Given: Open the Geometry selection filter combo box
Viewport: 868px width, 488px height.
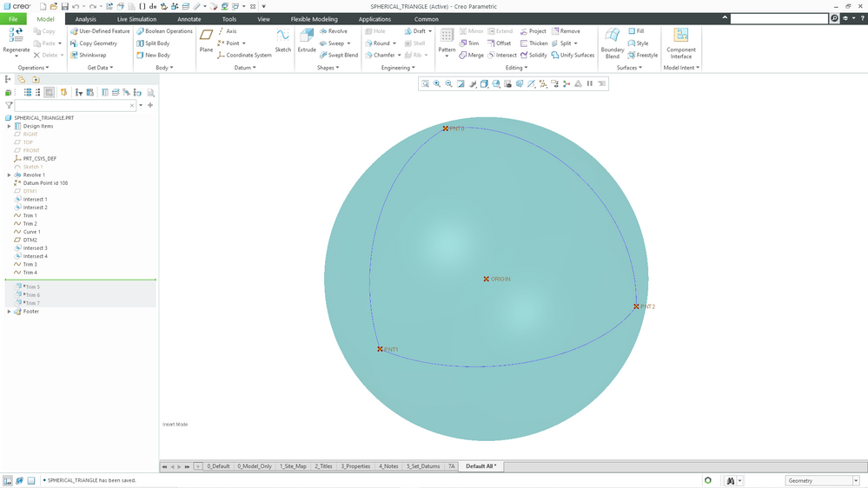Looking at the screenshot, I should (822, 481).
